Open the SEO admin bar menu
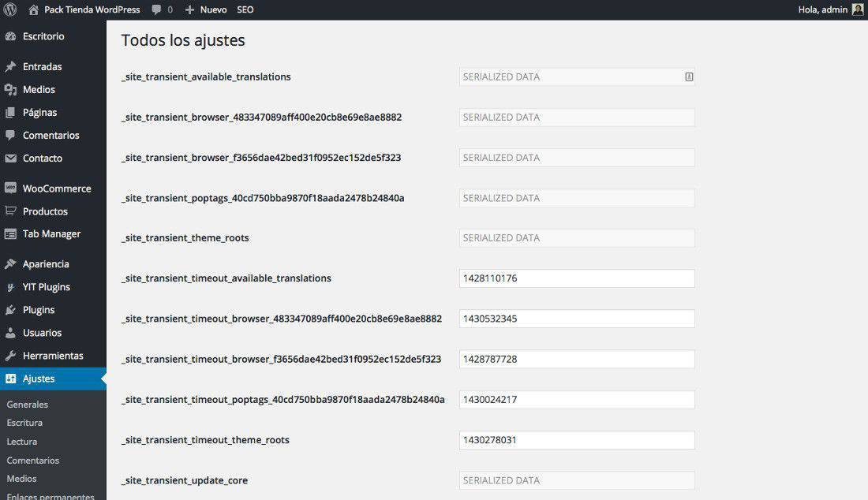The width and height of the screenshot is (868, 500). tap(245, 9)
